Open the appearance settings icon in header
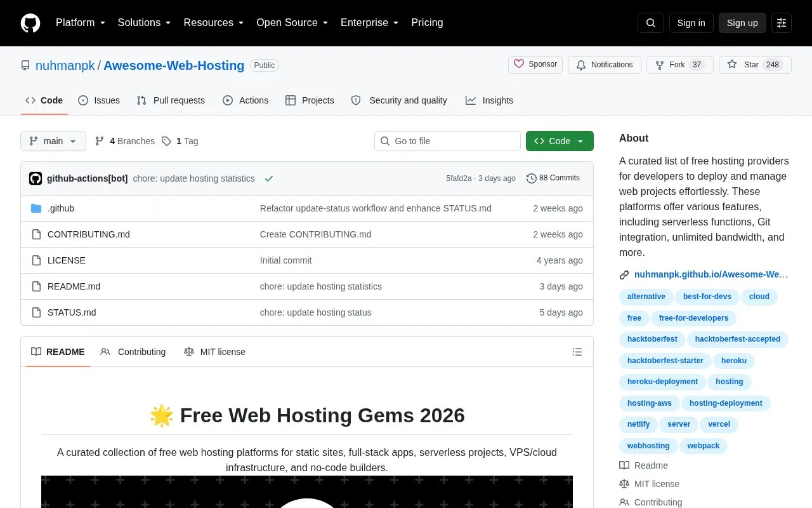This screenshot has height=508, width=812. click(x=782, y=23)
